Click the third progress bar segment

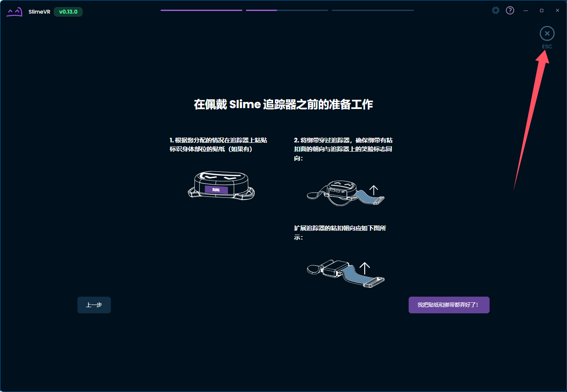pyautogui.click(x=373, y=10)
